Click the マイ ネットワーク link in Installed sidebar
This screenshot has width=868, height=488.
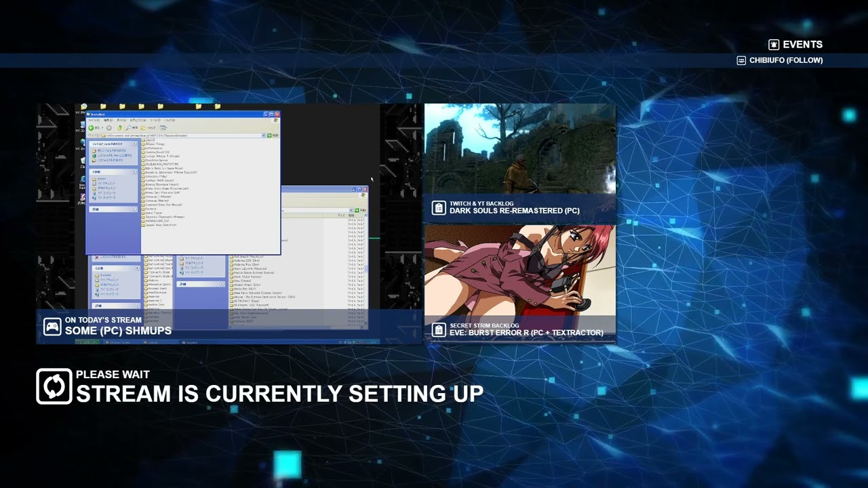(x=104, y=197)
